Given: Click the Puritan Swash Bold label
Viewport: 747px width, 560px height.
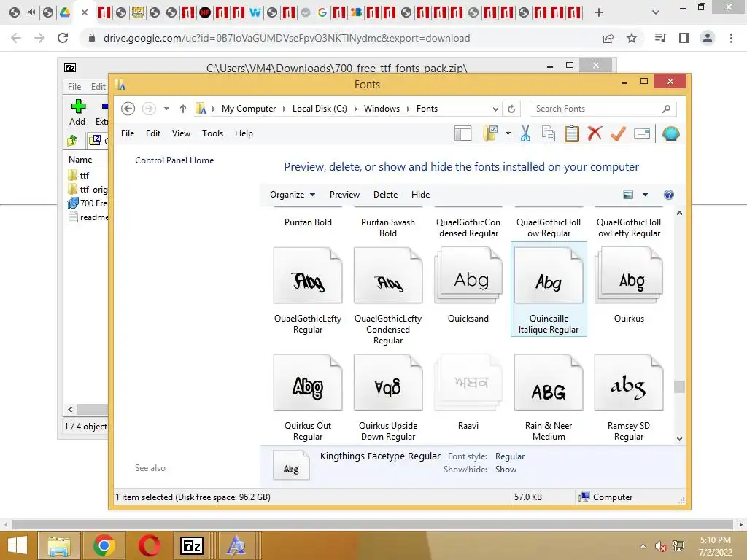Looking at the screenshot, I should click(388, 227).
